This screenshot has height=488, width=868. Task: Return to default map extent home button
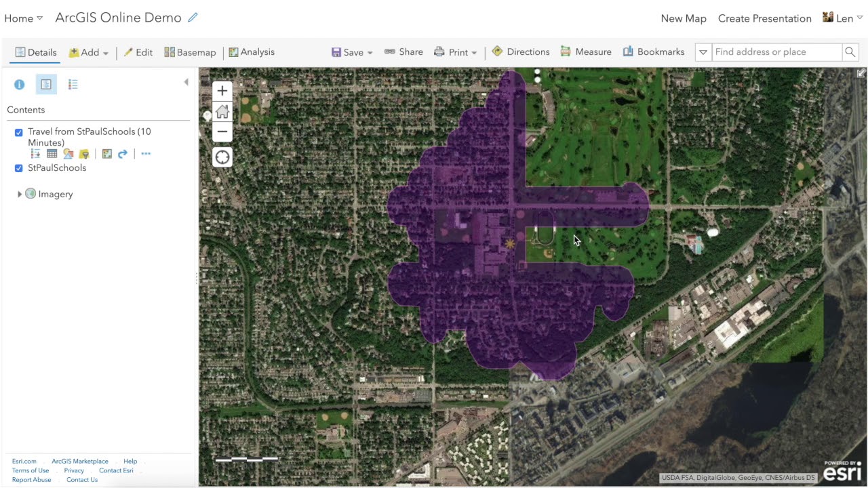(x=222, y=111)
